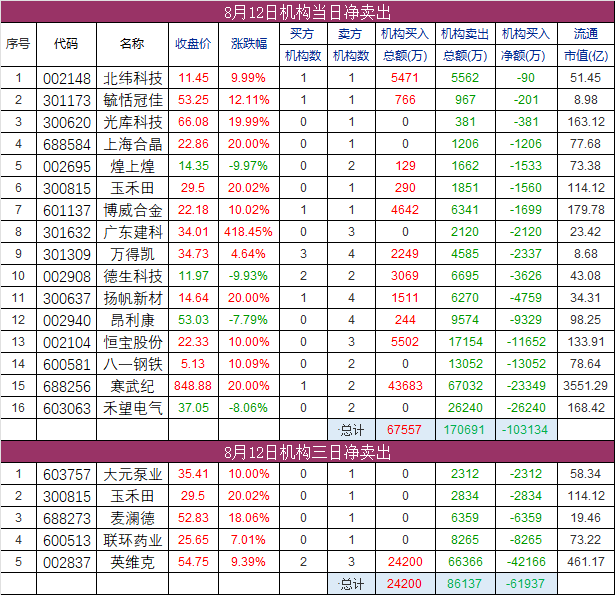Click change value 418.45%
615x595 pixels.
(248, 232)
